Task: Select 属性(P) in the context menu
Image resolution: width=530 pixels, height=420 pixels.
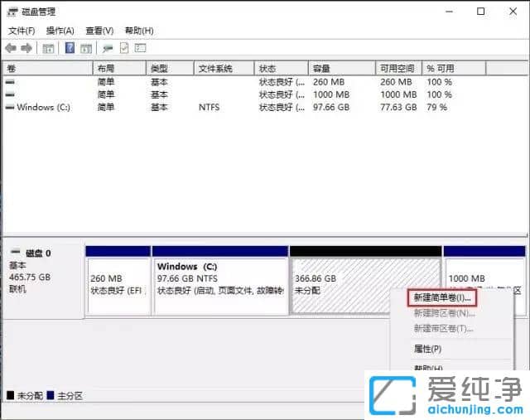Action: point(427,349)
